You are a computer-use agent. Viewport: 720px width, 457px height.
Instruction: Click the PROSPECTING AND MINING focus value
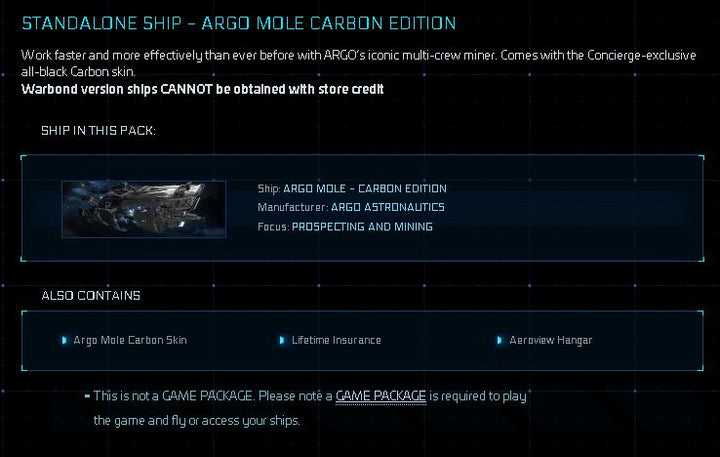click(362, 227)
